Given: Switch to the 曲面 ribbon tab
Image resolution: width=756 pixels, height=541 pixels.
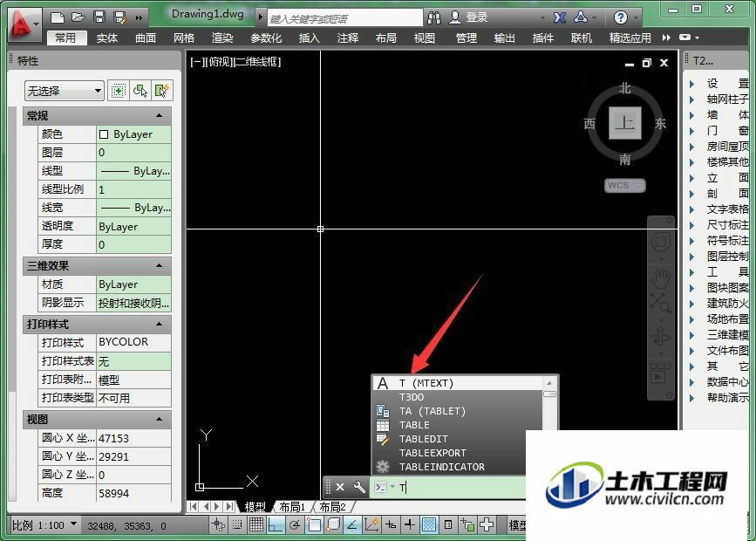Looking at the screenshot, I should 146,38.
